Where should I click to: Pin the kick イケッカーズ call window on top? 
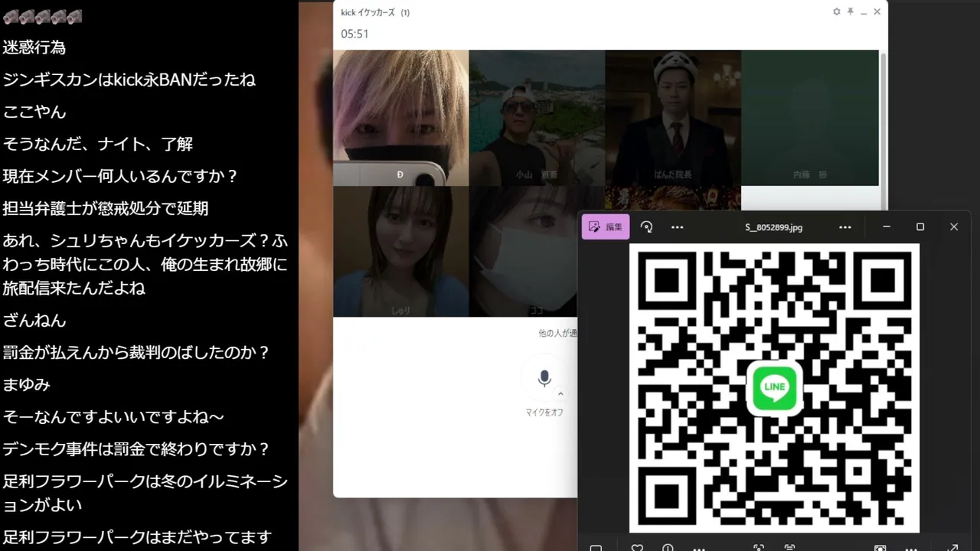850,12
